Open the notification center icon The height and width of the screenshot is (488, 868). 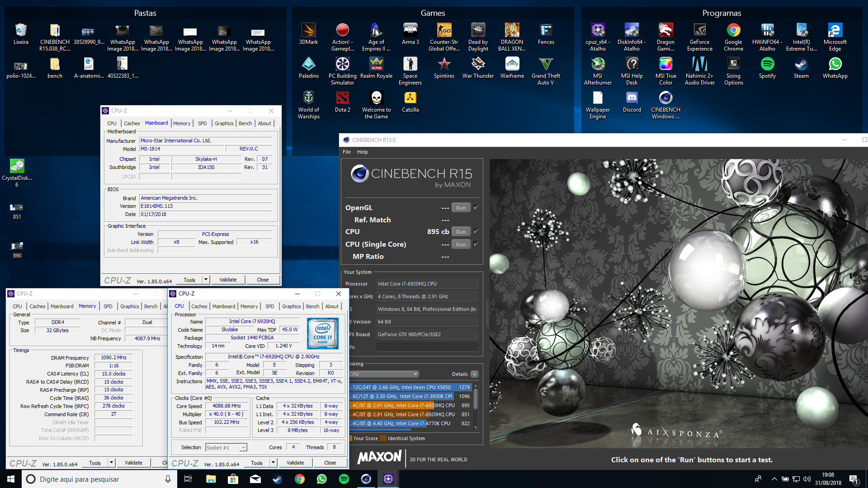[x=854, y=479]
